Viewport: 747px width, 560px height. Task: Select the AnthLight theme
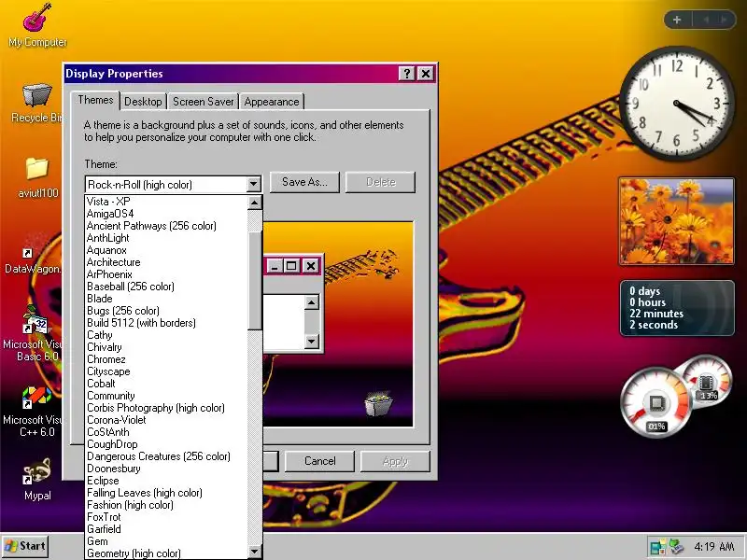point(167,238)
